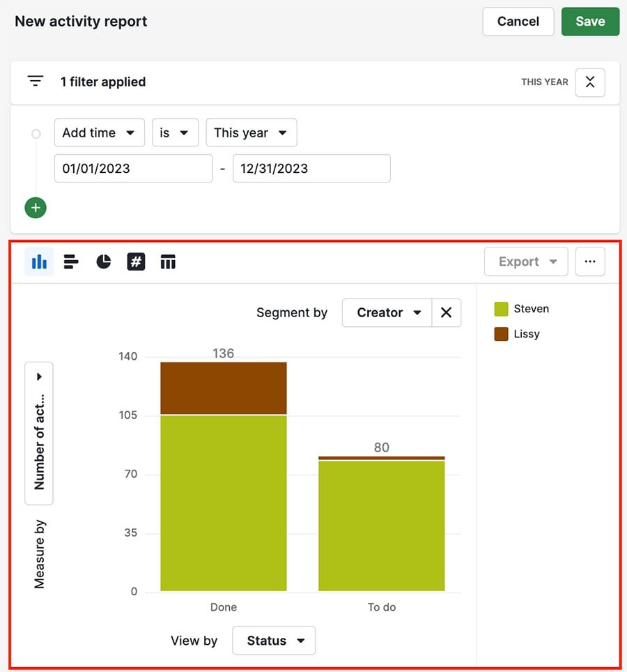This screenshot has width=627, height=672.
Task: Open the Status dropdown next to View by
Action: 274,641
